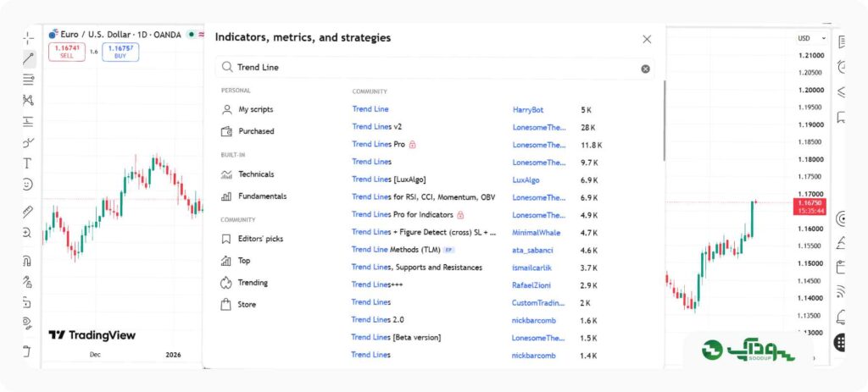868x392 pixels.
Task: Open author ata_sabanci profile
Action: pos(532,251)
